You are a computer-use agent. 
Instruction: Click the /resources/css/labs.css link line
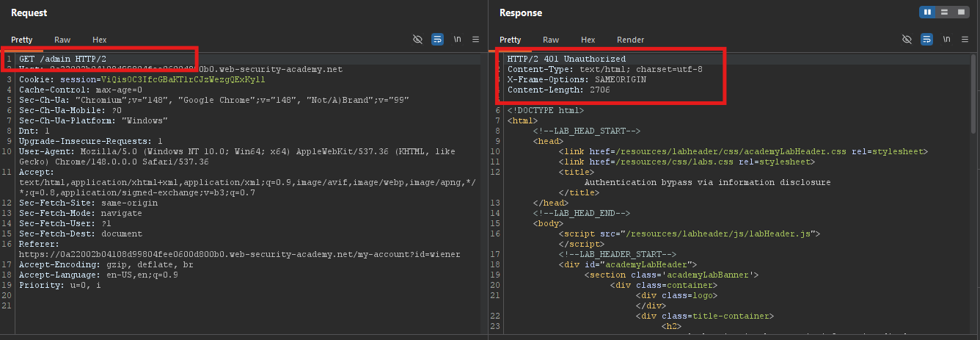pos(687,162)
